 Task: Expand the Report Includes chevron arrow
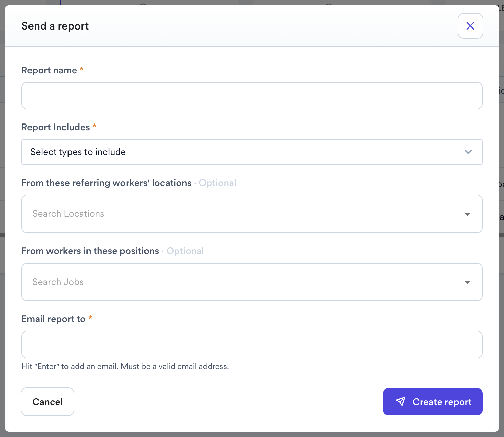468,152
